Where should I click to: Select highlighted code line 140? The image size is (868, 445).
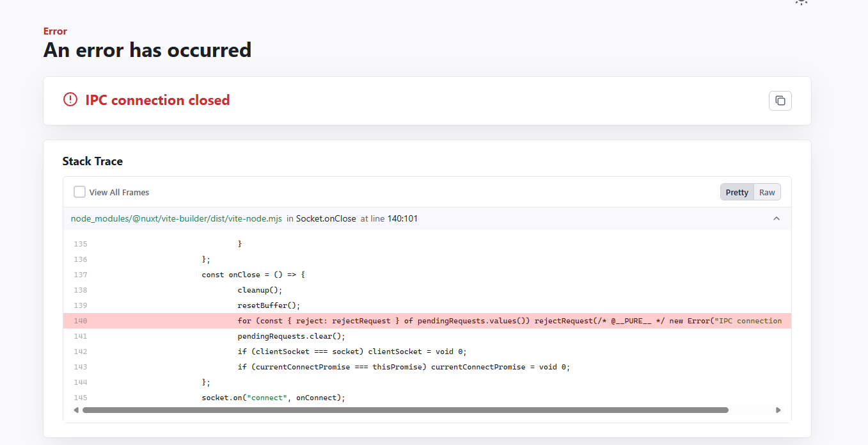coord(427,321)
